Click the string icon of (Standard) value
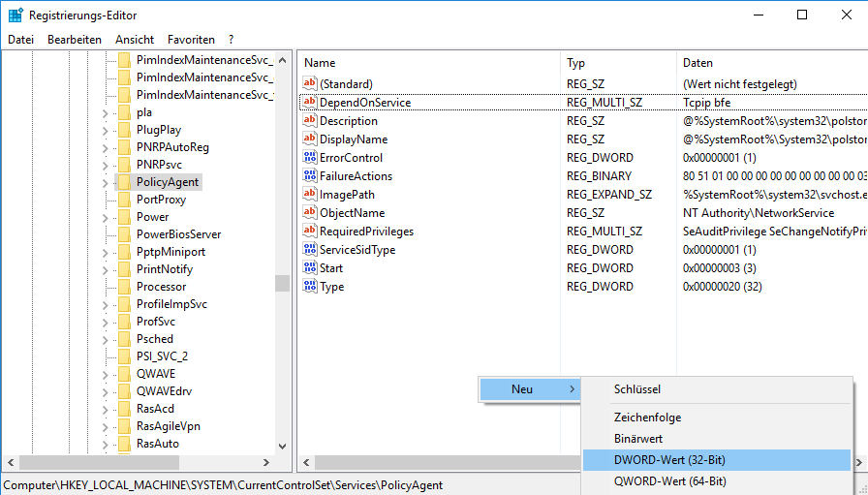Image resolution: width=868 pixels, height=495 pixels. [x=309, y=83]
